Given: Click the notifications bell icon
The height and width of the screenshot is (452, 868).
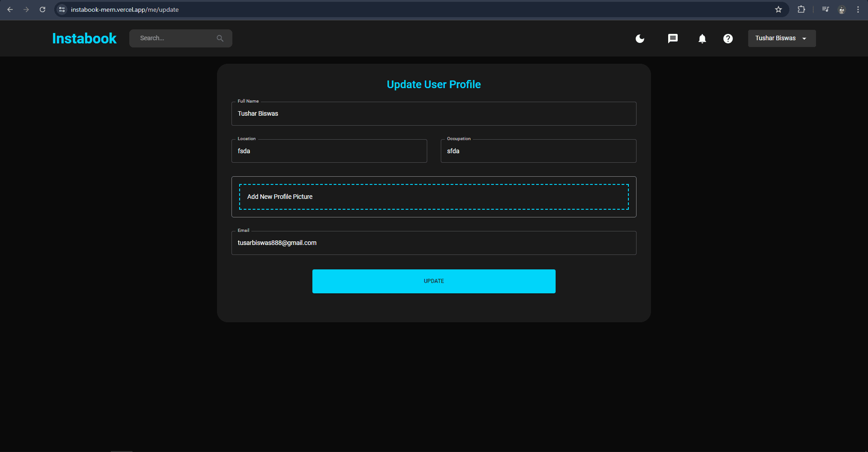Looking at the screenshot, I should (x=702, y=38).
